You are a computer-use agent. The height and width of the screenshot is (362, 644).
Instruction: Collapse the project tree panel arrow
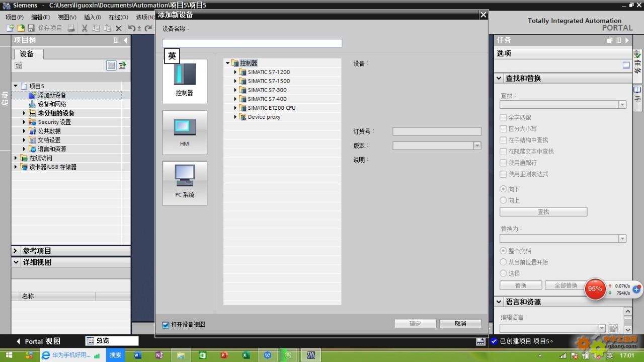click(126, 40)
